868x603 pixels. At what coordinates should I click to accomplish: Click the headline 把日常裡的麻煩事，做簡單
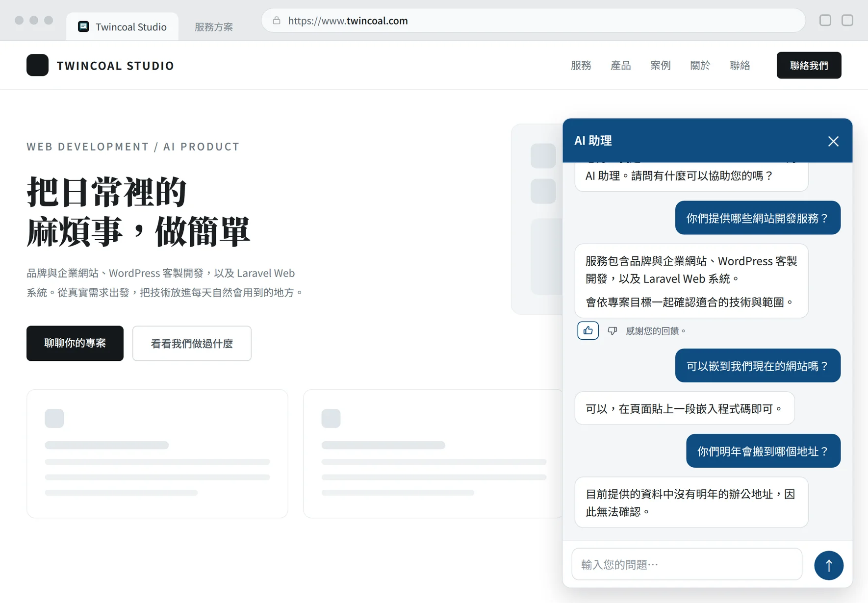pos(139,211)
